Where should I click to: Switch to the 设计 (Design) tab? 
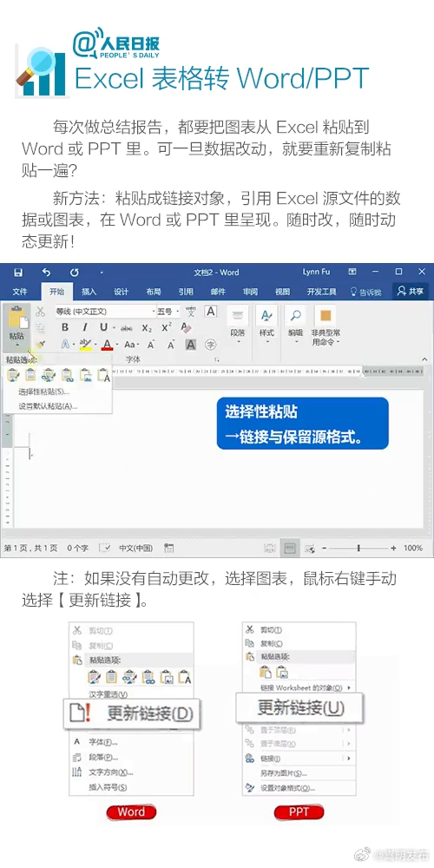122,291
